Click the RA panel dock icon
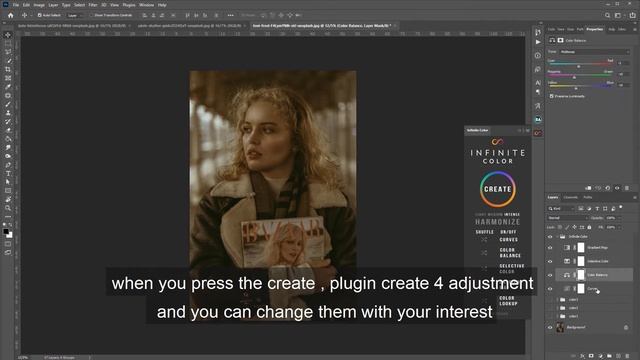Image resolution: width=640 pixels, height=360 pixels. 538,120
